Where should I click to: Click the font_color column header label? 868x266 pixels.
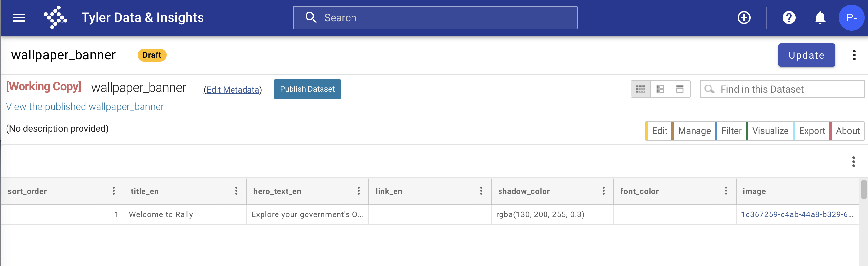(x=639, y=191)
